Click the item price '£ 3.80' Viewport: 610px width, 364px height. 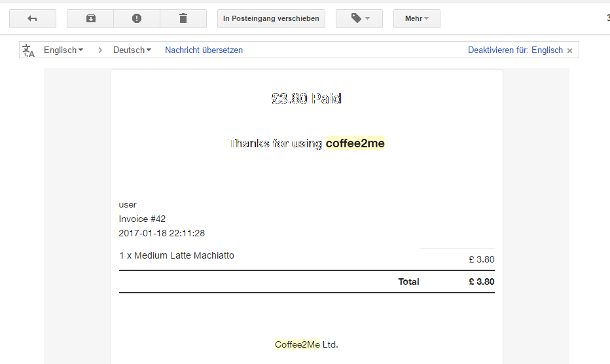[x=482, y=259]
